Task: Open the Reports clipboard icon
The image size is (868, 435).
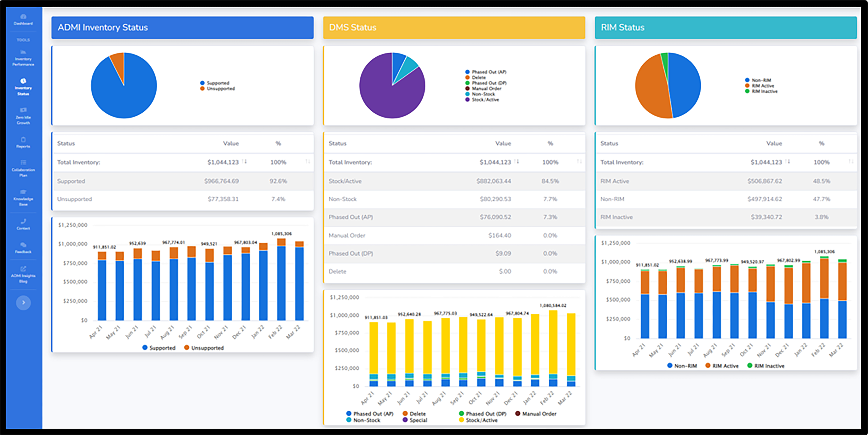Action: click(x=23, y=140)
